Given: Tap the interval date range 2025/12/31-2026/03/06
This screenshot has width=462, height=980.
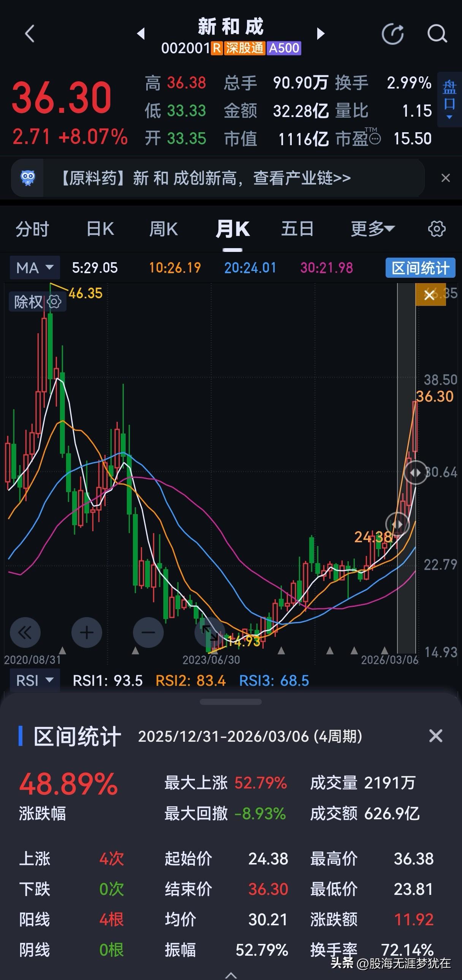Looking at the screenshot, I should (223, 736).
